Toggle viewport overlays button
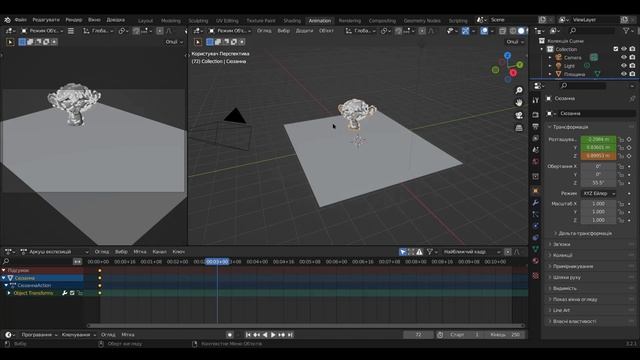The width and height of the screenshot is (640, 360). click(484, 31)
